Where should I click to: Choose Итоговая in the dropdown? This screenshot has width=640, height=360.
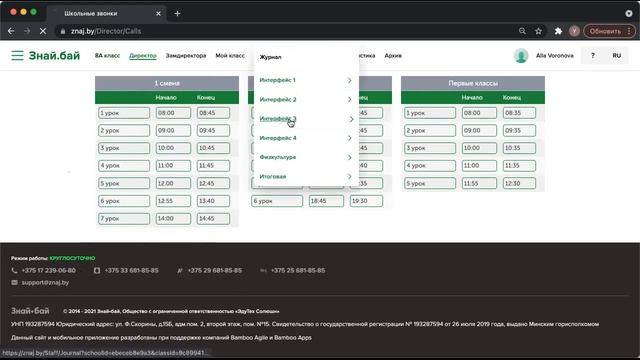point(273,176)
